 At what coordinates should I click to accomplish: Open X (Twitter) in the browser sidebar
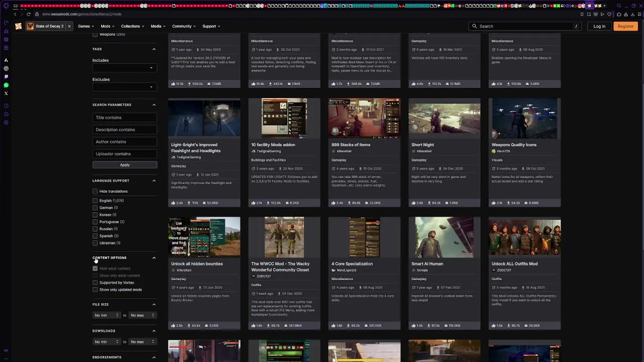(x=6, y=94)
